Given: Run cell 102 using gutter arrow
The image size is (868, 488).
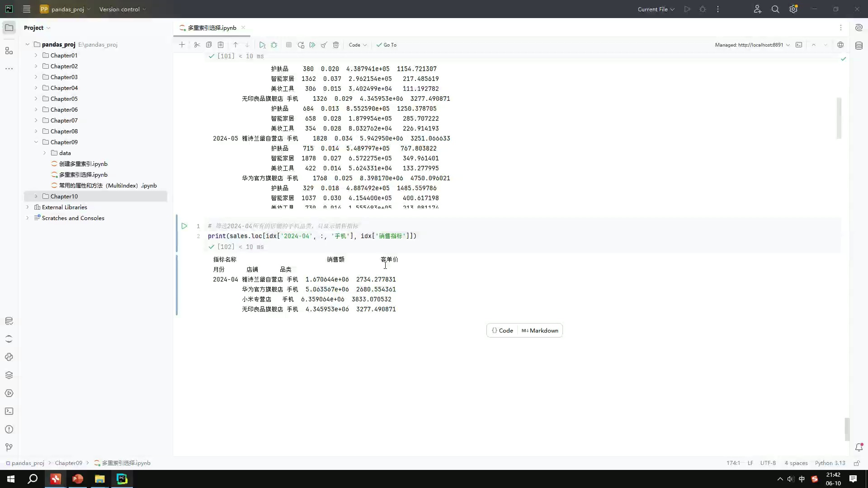Looking at the screenshot, I should pos(184,226).
